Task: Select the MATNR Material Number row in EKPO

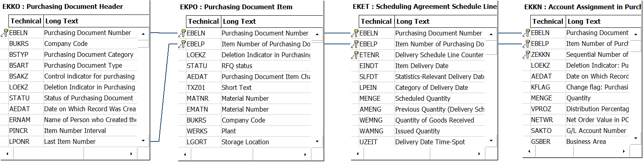Action: click(249, 98)
